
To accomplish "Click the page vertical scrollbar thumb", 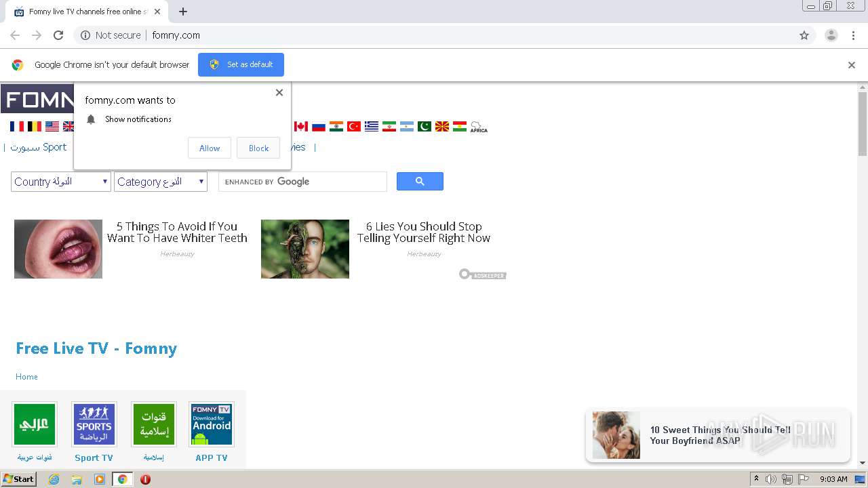I will (x=863, y=123).
